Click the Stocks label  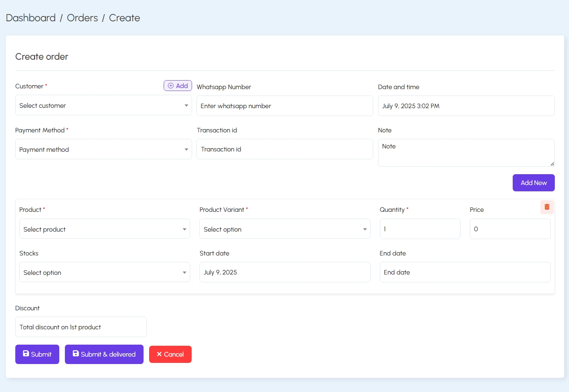[x=29, y=253]
